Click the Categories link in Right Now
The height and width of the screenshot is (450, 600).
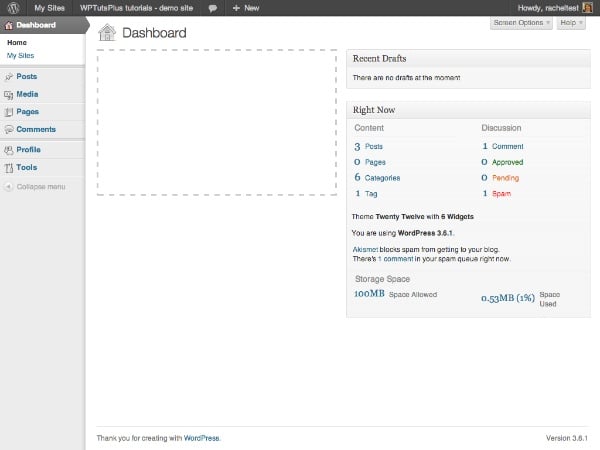click(x=382, y=177)
